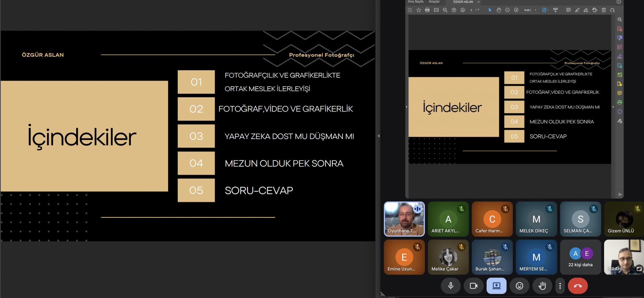Raise hand in the meeting
This screenshot has height=298, width=644.
[x=542, y=286]
